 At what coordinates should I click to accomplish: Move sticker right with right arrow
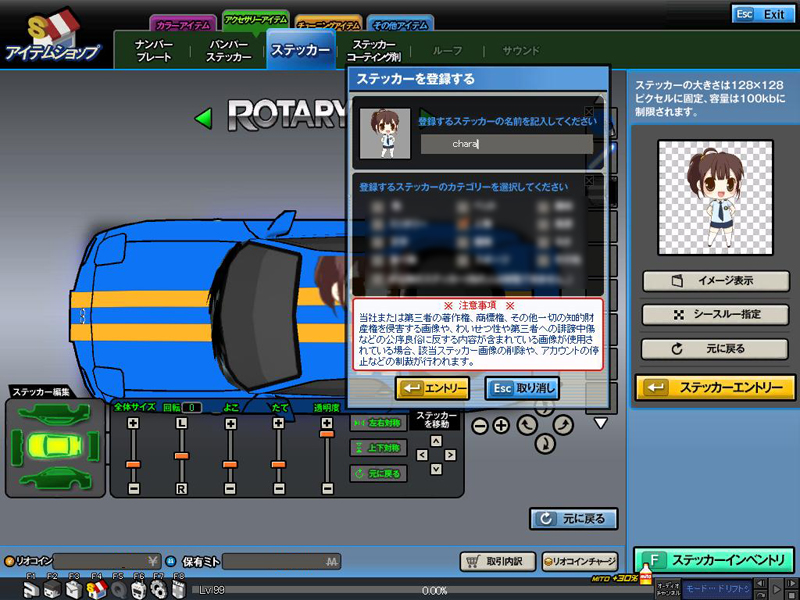(x=449, y=455)
